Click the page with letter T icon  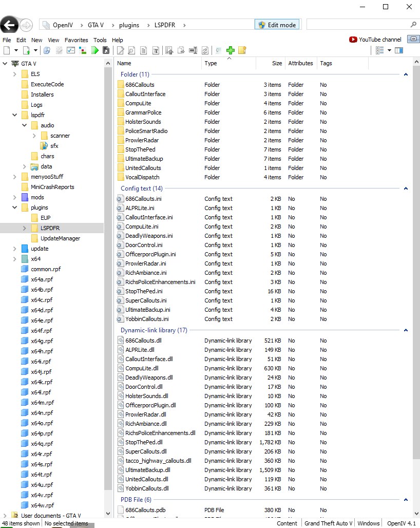(x=156, y=50)
